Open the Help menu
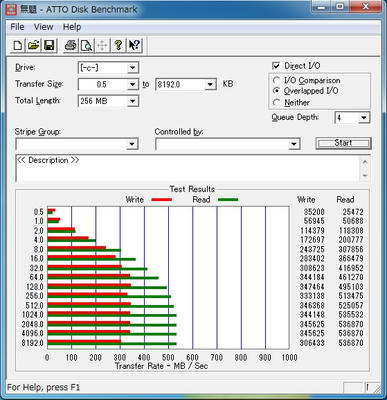This screenshot has height=400, width=387. pos(72,27)
